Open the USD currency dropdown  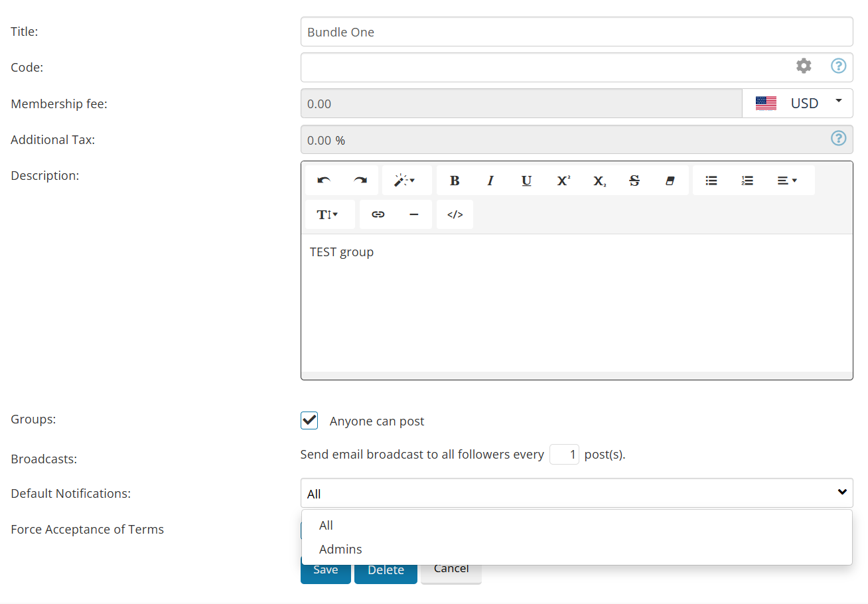(x=797, y=103)
